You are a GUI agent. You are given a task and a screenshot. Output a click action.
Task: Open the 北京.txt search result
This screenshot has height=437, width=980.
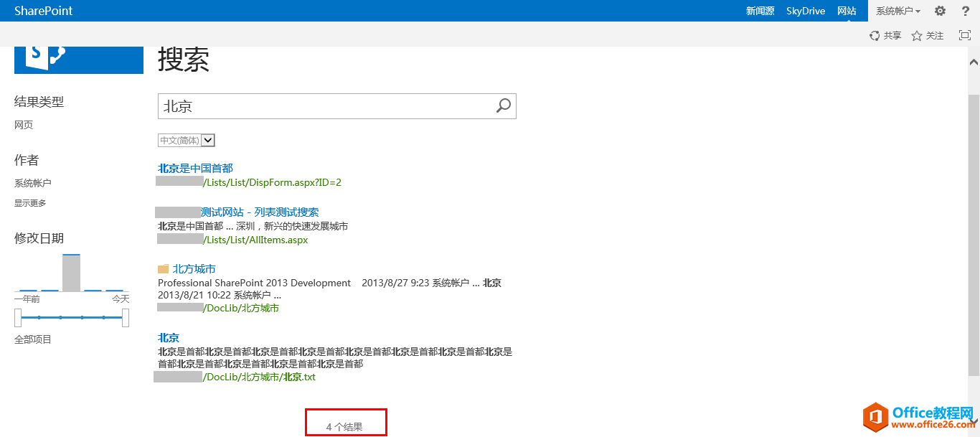pyautogui.click(x=168, y=337)
